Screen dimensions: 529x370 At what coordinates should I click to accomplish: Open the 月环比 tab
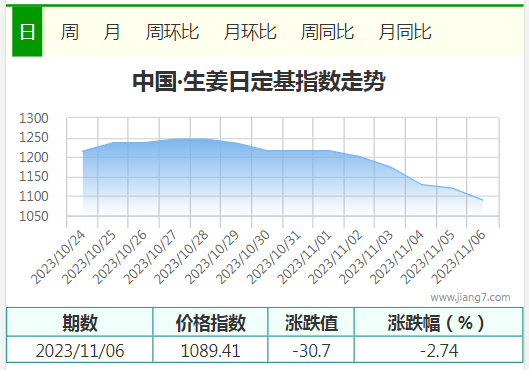(x=250, y=32)
